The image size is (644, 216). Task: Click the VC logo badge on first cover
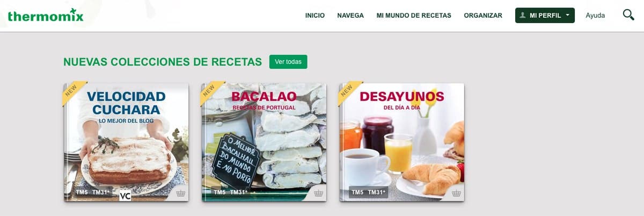[x=125, y=196]
